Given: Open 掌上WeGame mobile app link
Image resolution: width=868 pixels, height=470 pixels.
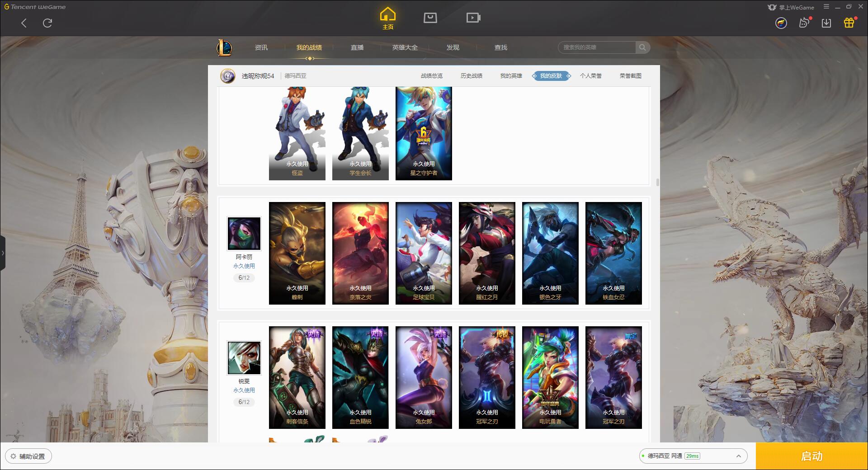Looking at the screenshot, I should point(791,7).
